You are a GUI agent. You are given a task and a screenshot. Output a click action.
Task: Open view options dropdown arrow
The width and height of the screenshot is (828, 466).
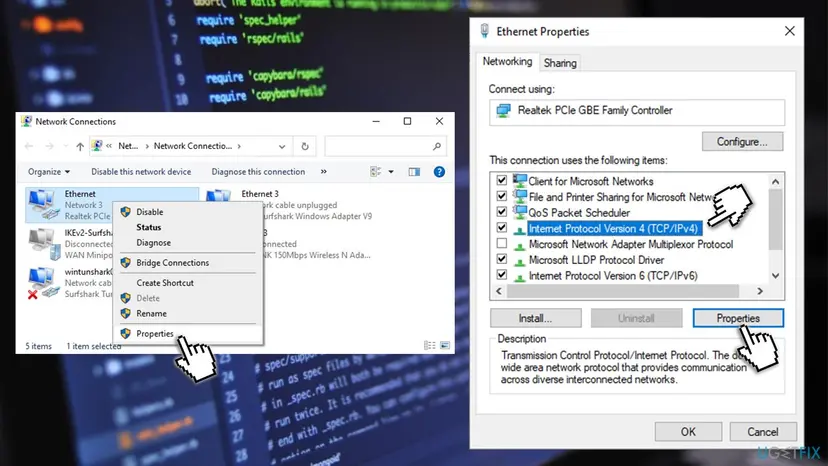pyautogui.click(x=391, y=172)
